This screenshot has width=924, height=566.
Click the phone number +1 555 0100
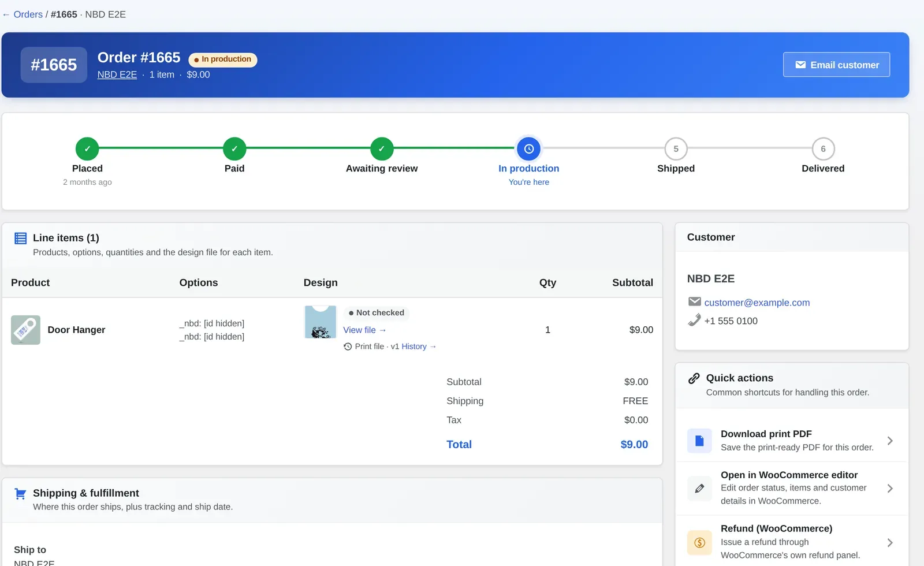[x=731, y=321]
